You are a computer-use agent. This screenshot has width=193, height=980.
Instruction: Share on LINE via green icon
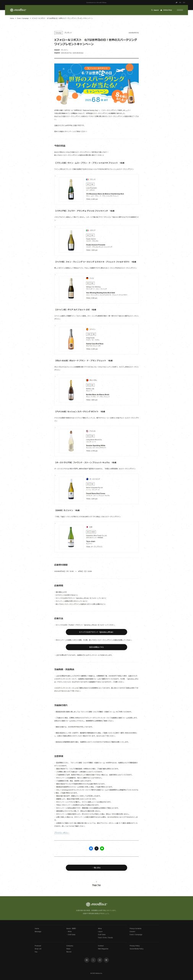(102, 848)
